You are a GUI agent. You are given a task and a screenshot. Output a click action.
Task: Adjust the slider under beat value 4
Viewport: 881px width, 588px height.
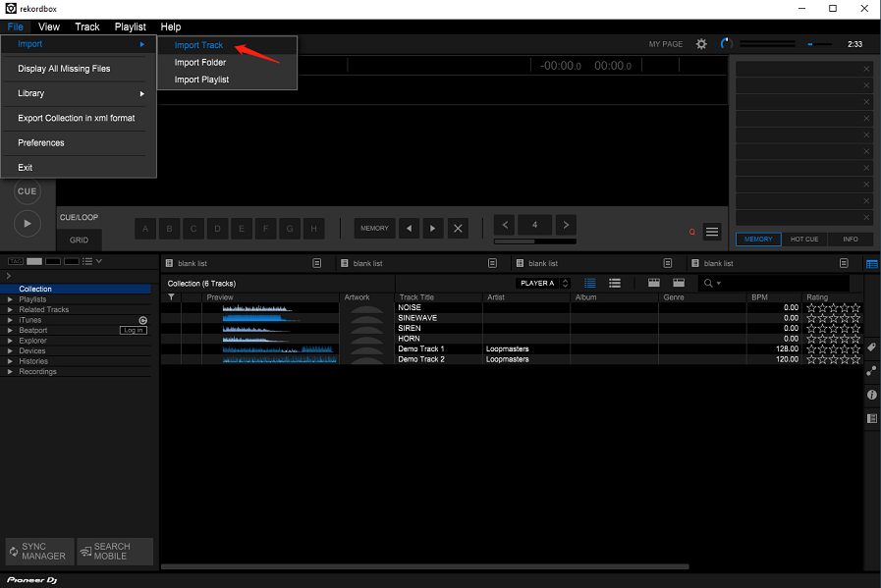click(x=535, y=241)
